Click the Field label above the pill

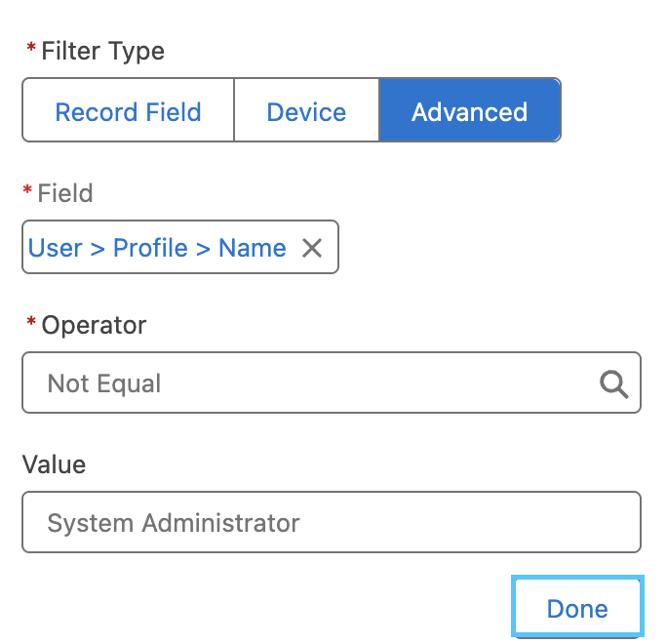coord(65,193)
